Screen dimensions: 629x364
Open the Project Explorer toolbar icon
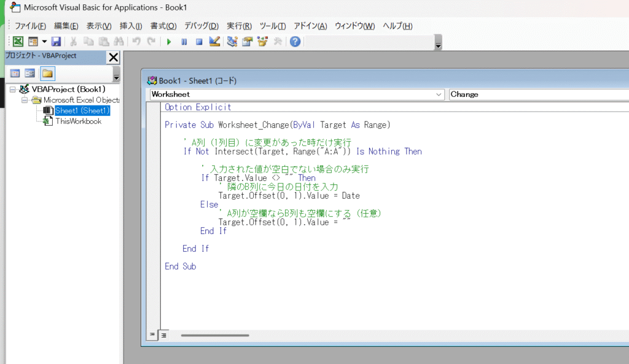(232, 42)
